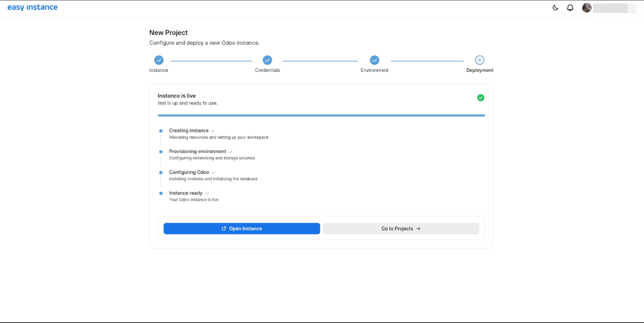Click 'Configuring networking and storage volumes' text
The width and height of the screenshot is (644, 323).
(212, 158)
